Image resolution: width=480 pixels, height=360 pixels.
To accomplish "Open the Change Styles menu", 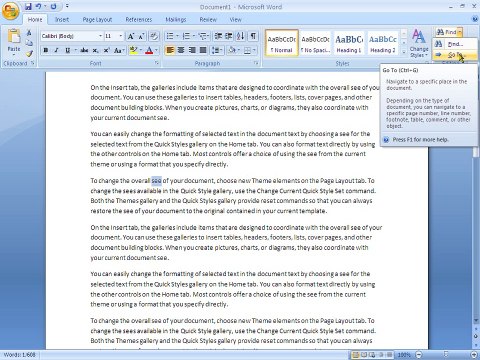I will pos(419,43).
